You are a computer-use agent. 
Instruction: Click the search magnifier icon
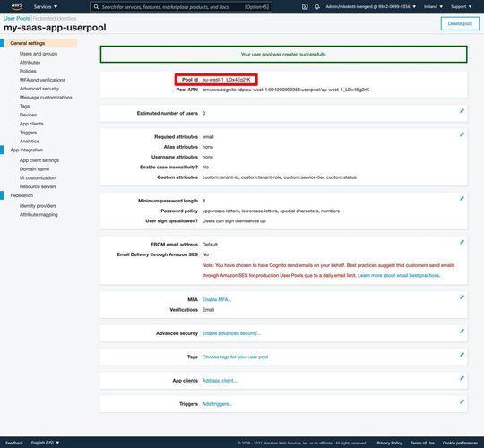click(96, 6)
